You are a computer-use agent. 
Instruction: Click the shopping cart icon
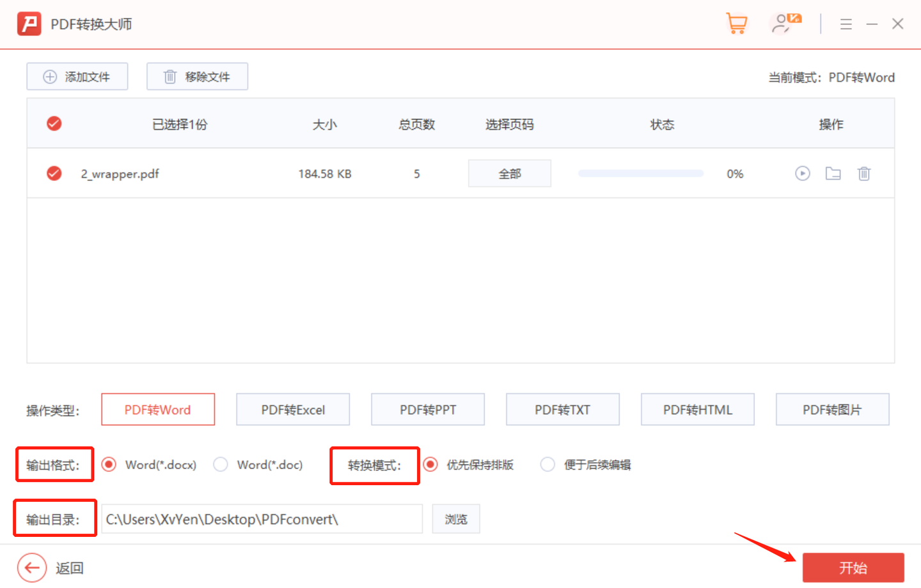[x=736, y=24]
